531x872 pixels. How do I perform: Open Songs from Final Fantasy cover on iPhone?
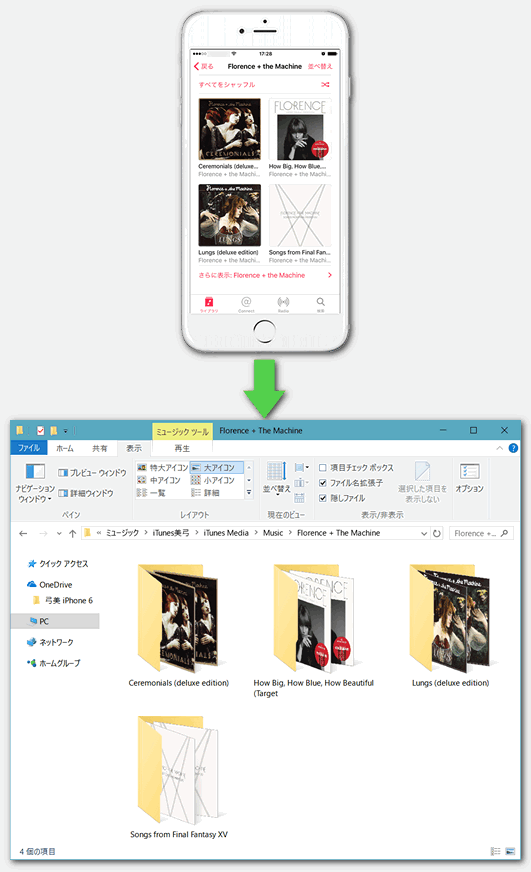pos(300,215)
